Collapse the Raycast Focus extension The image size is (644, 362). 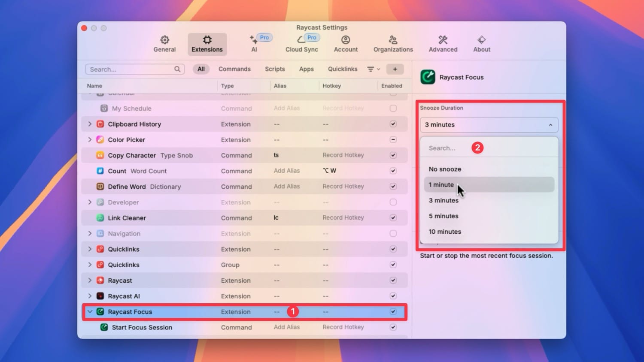click(90, 312)
